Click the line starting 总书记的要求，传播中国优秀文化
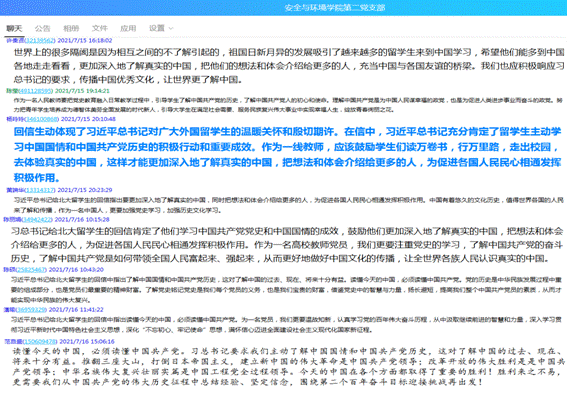This screenshot has height=393, width=567. coord(128,80)
